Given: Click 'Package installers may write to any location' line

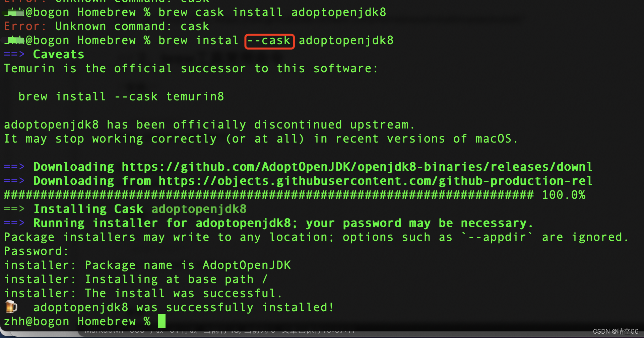Looking at the screenshot, I should [x=316, y=237].
